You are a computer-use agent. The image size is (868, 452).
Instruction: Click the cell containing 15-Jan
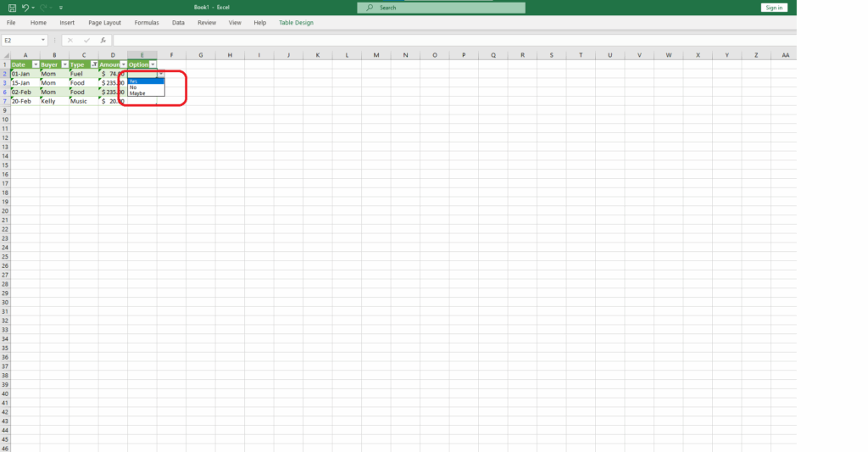pyautogui.click(x=25, y=83)
